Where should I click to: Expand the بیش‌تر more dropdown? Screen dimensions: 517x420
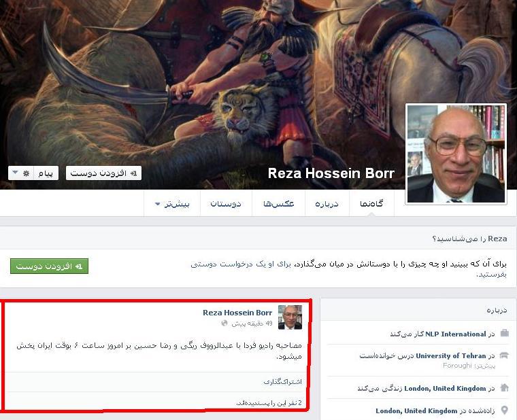coord(172,203)
